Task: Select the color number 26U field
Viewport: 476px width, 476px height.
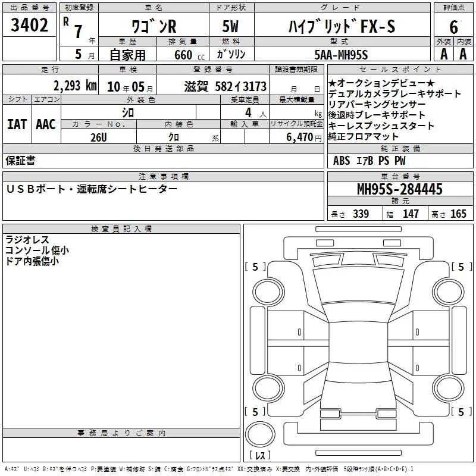Action: click(x=99, y=137)
